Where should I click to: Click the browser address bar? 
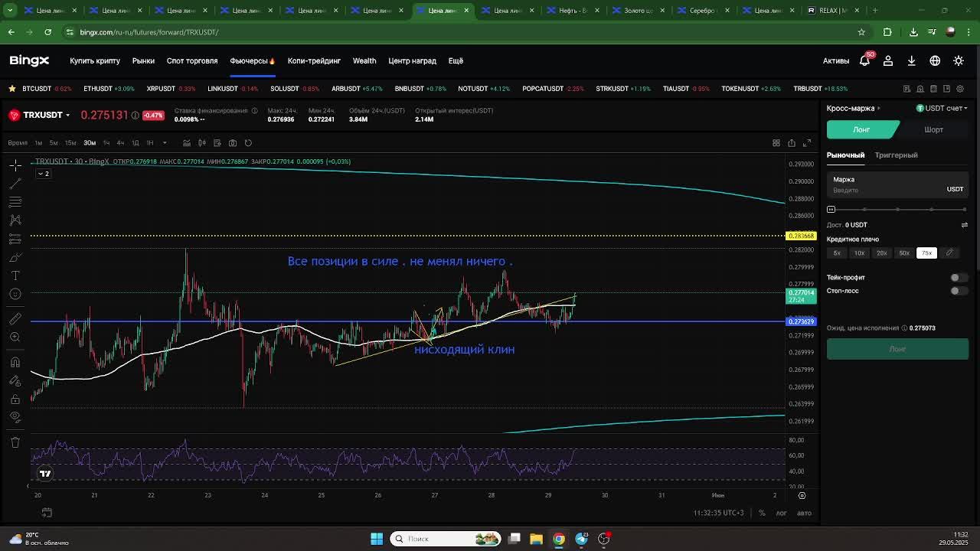tap(459, 32)
